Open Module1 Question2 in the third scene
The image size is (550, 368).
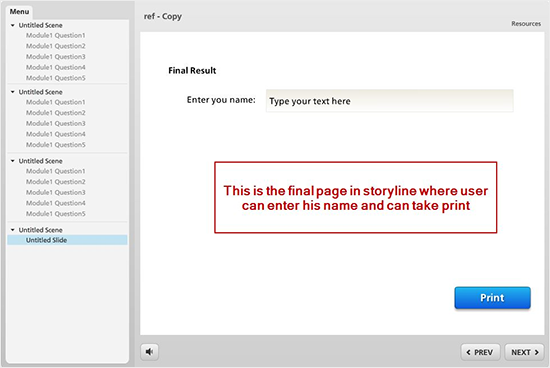[x=55, y=182]
